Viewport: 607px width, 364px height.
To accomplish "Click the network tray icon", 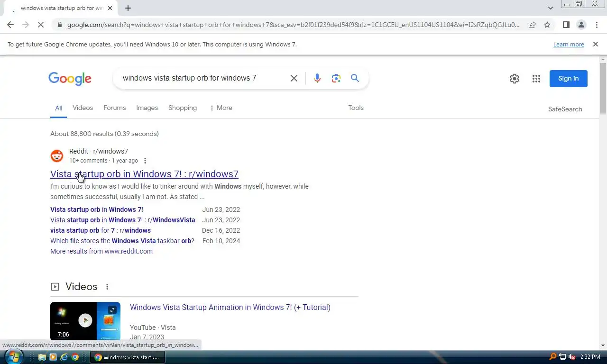I will tap(562, 357).
